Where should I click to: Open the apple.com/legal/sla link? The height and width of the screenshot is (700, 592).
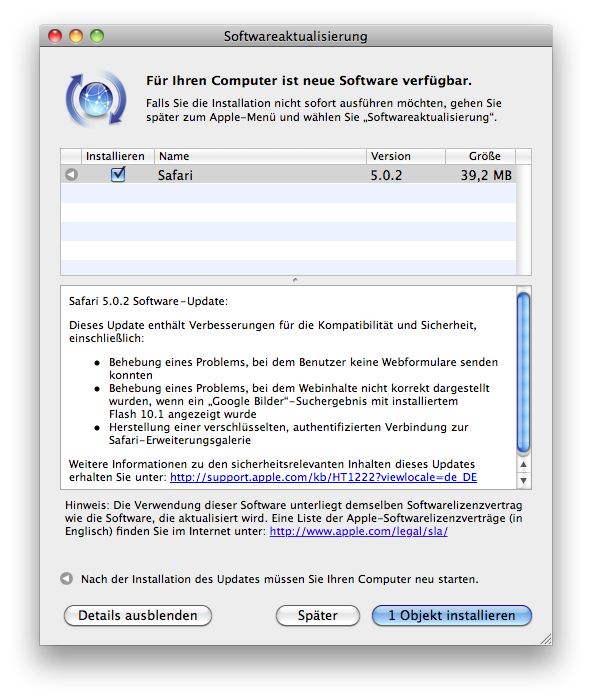(x=359, y=531)
